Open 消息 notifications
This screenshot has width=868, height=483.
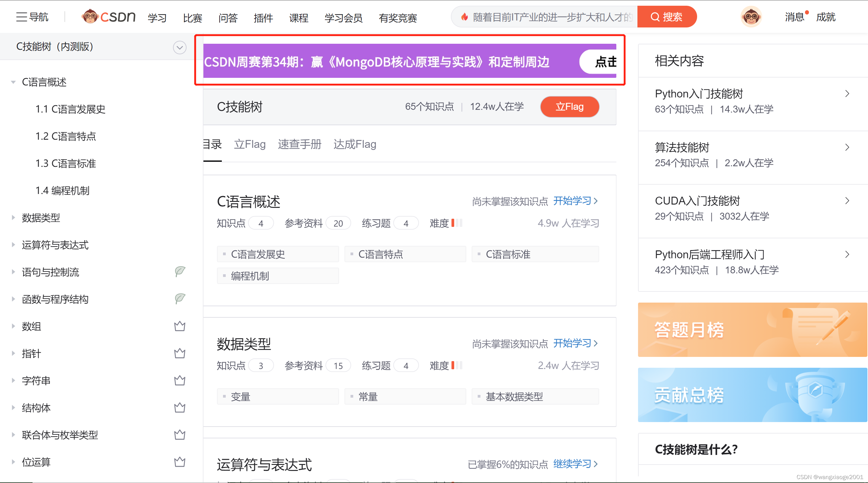[794, 17]
